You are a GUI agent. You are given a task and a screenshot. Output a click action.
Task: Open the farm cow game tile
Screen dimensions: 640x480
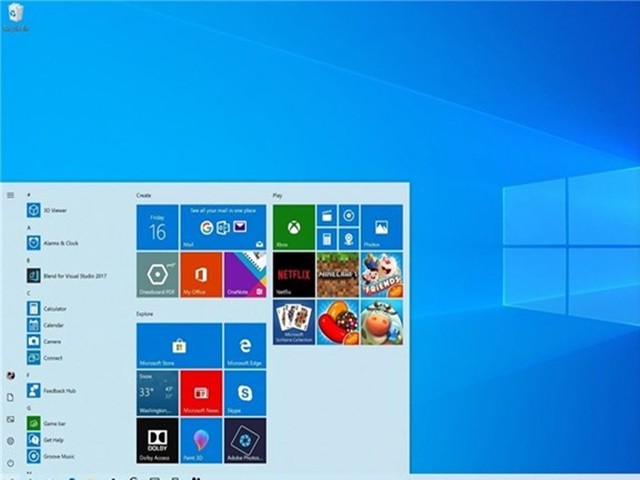(382, 322)
